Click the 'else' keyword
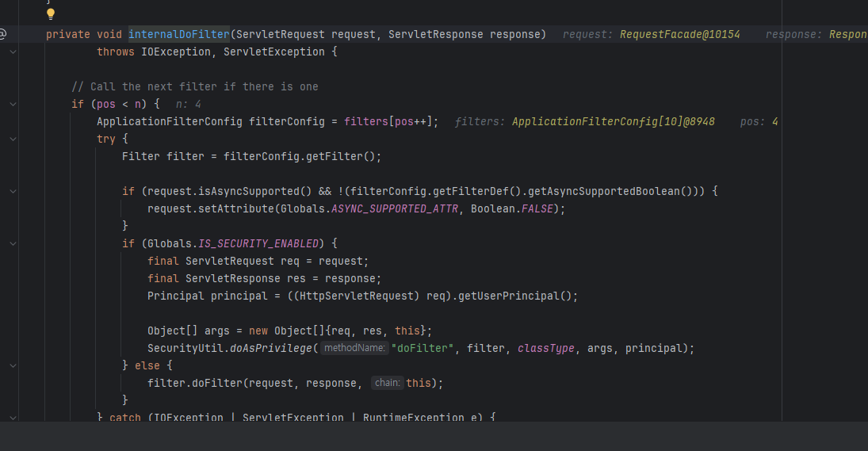Image resolution: width=868 pixels, height=451 pixels. tap(147, 365)
